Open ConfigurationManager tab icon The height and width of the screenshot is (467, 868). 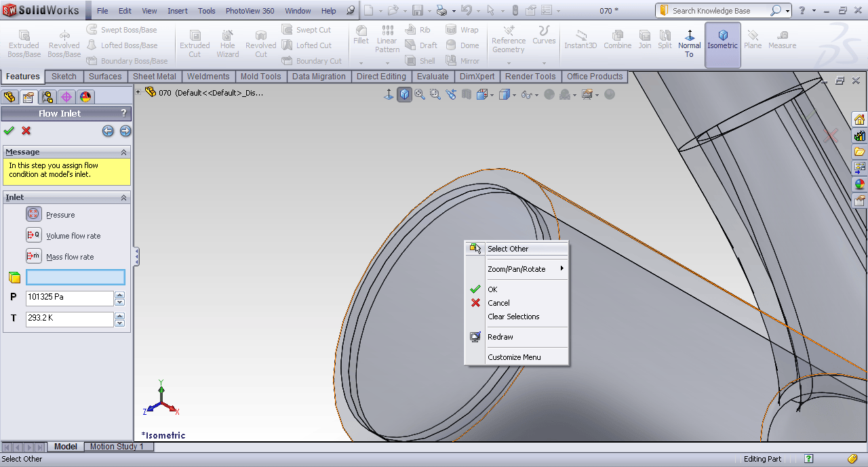point(47,97)
